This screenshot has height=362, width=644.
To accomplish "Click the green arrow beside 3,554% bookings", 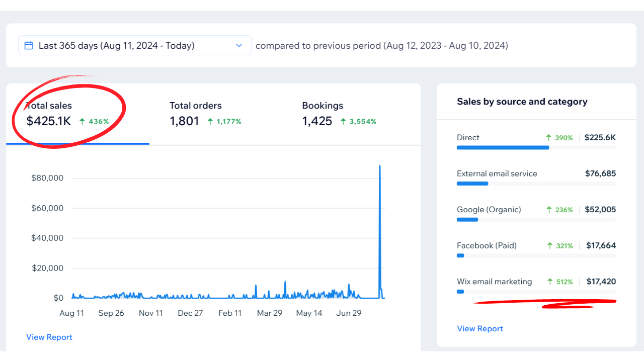I will [343, 121].
